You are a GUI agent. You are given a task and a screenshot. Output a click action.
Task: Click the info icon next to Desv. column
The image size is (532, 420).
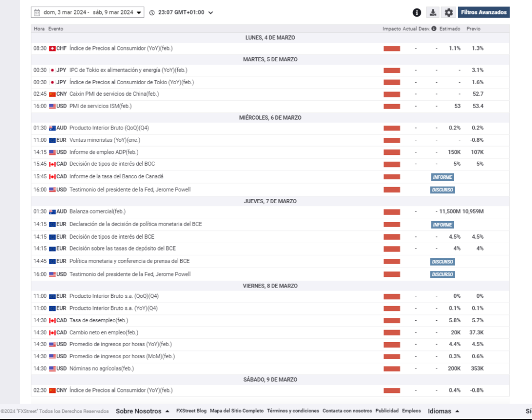tap(434, 29)
